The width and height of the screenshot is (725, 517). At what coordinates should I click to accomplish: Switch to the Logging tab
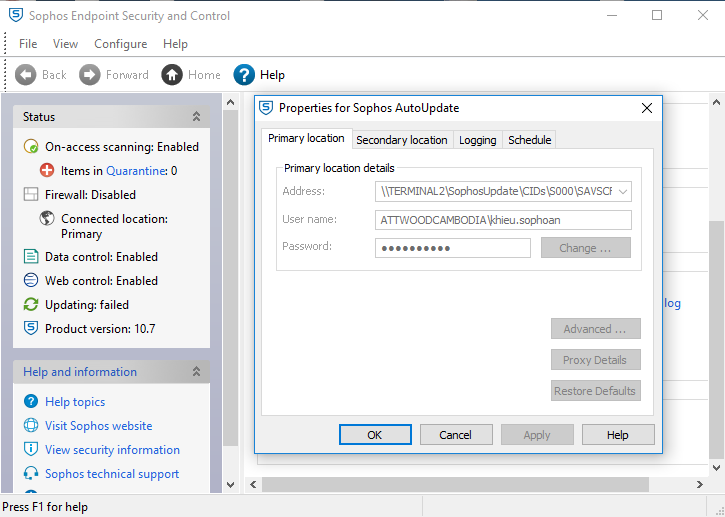478,140
